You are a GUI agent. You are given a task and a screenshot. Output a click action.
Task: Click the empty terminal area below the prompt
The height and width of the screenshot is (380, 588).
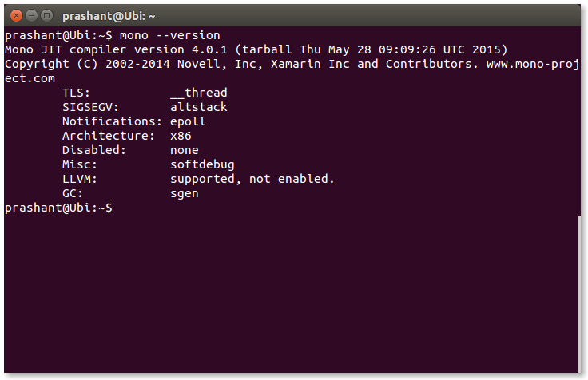pyautogui.click(x=292, y=292)
